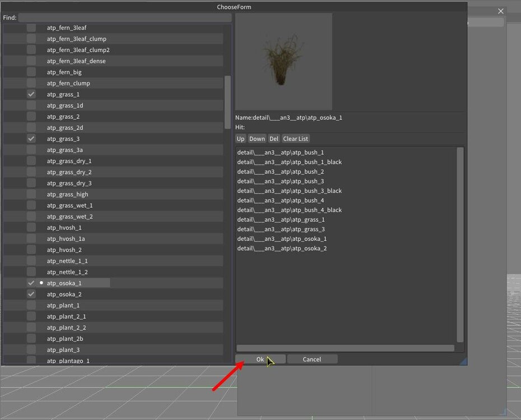Image resolution: width=521 pixels, height=420 pixels.
Task: Select detail atp_grass_3 entry in selected list
Action: click(x=281, y=230)
